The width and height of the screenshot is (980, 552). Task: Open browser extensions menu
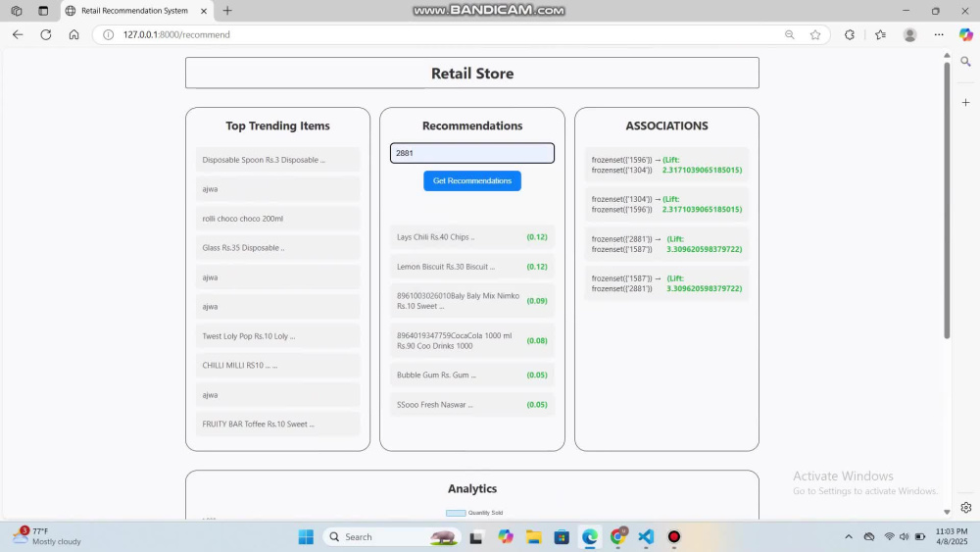point(850,35)
